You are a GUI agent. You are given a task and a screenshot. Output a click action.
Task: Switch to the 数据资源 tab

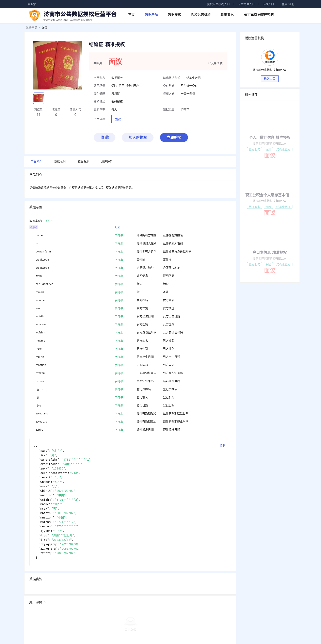click(x=83, y=162)
